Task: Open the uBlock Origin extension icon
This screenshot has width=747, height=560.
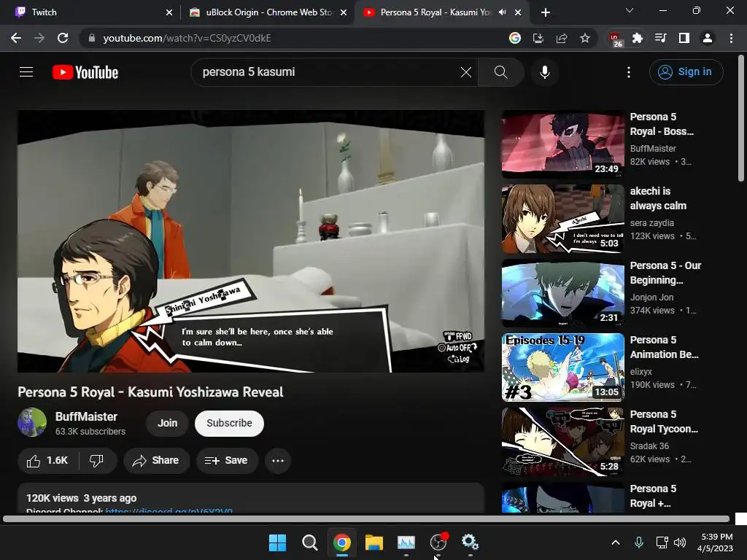Action: 615,39
